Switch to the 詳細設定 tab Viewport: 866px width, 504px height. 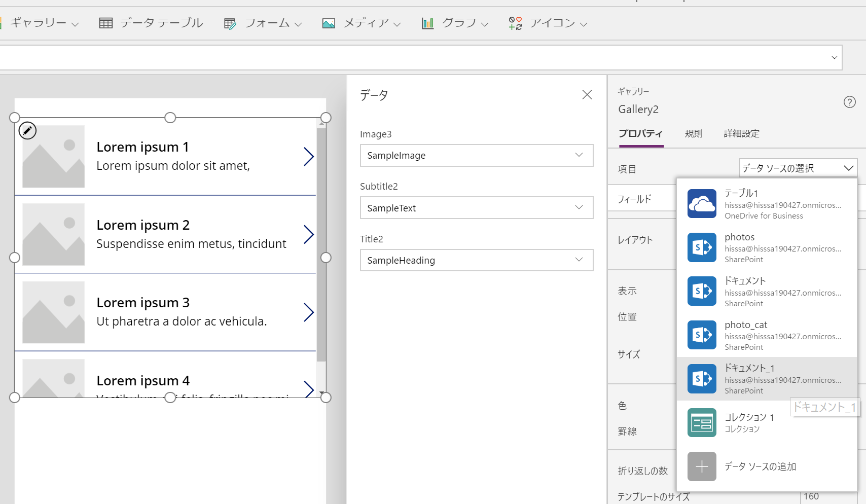(742, 134)
